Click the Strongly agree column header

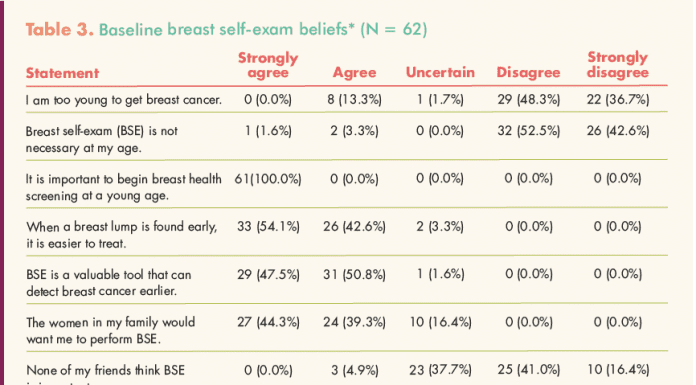[x=268, y=65]
